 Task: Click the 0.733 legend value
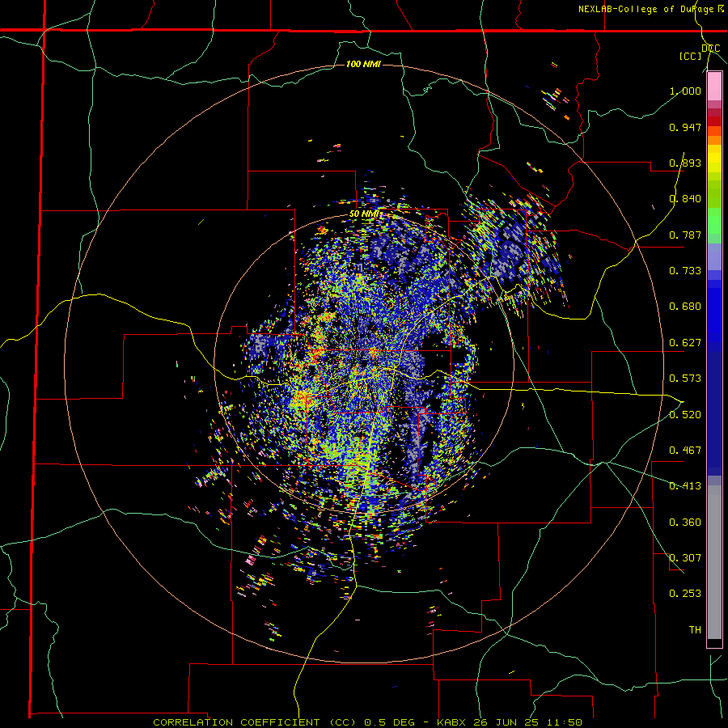pyautogui.click(x=685, y=271)
